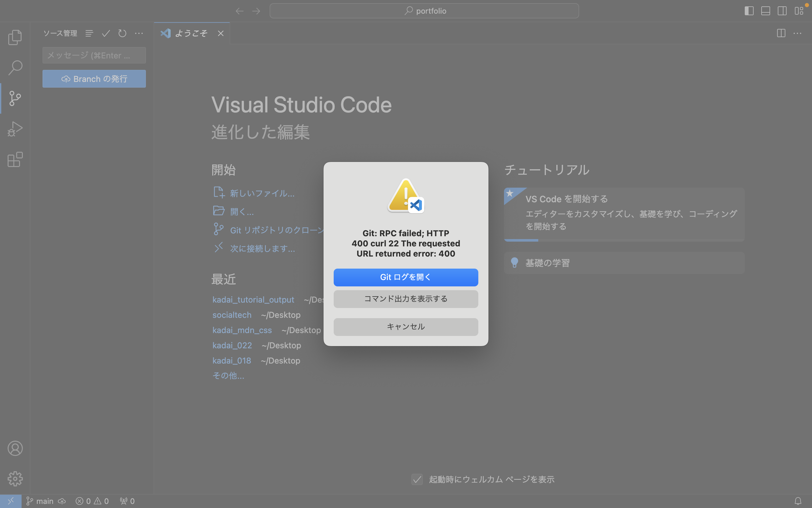Open the Explorer view in activity bar
Screen dimensions: 812x508
coord(15,37)
